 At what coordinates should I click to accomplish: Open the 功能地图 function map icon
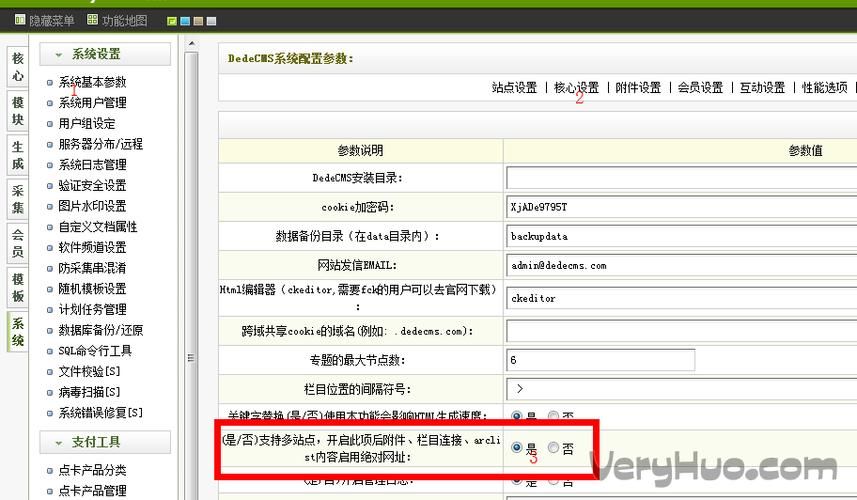(x=92, y=20)
